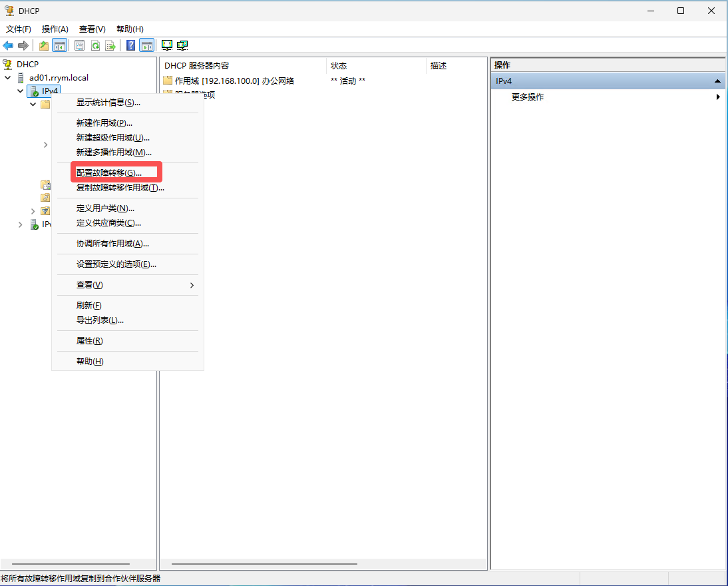Select the 作用域 [192.168.100.0] 办公网络 entry
728x586 pixels.
click(x=234, y=81)
